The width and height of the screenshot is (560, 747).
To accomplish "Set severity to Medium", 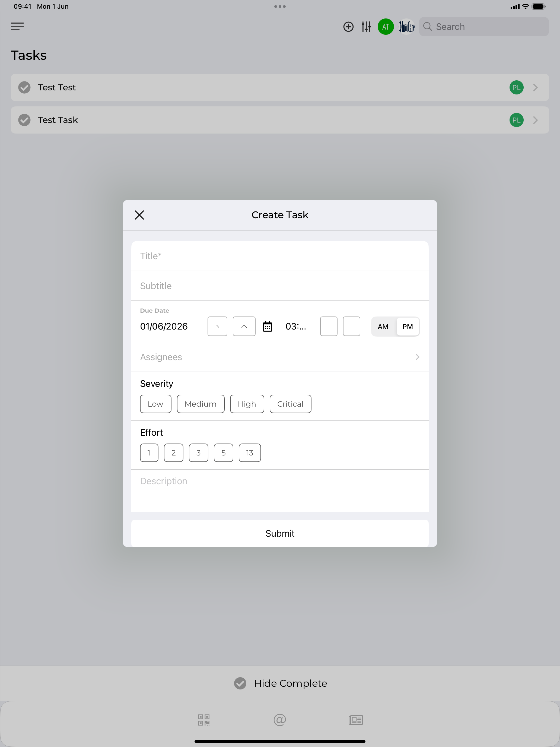I will pos(201,404).
